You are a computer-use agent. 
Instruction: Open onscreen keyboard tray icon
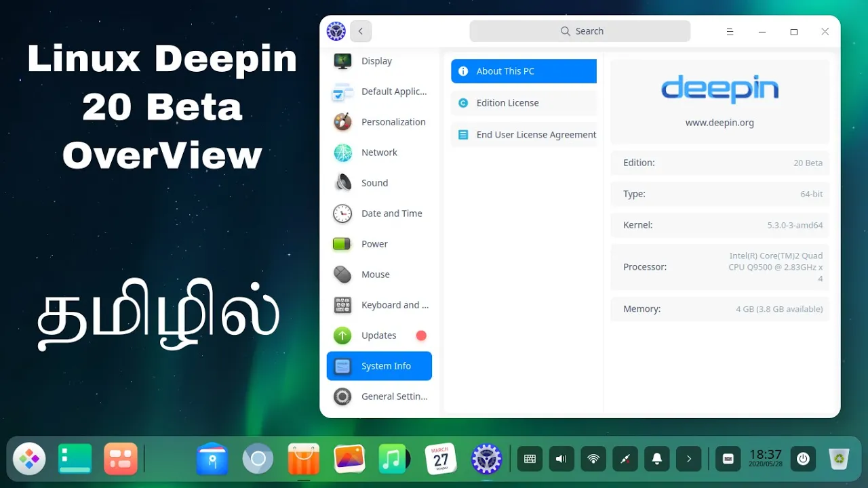[x=530, y=459]
